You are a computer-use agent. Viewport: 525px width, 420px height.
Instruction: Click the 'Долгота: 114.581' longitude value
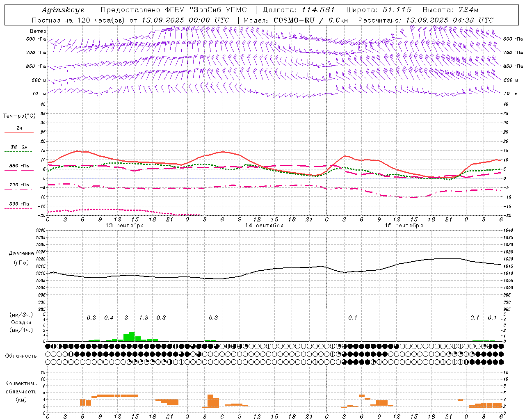[298, 10]
